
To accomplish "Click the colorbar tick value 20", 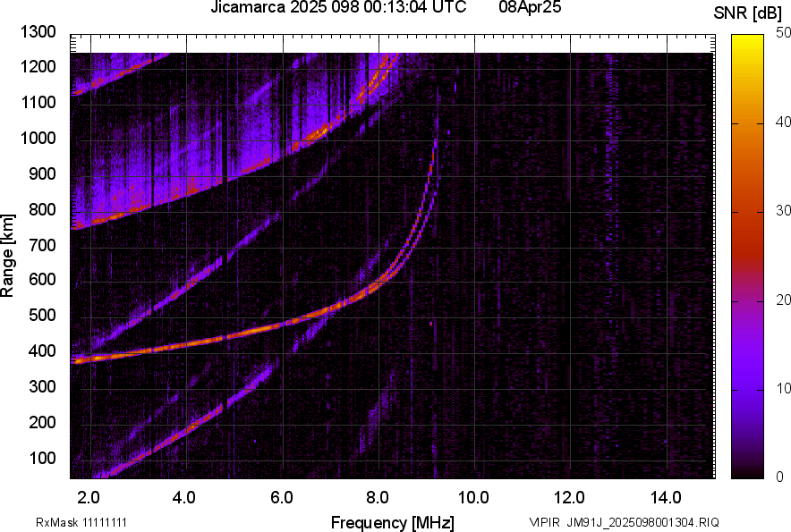I will 784,300.
